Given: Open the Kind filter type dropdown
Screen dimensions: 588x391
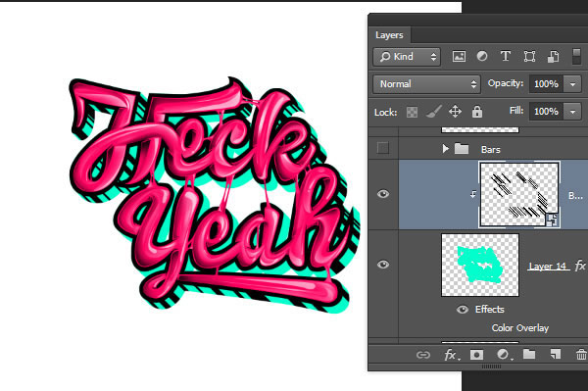Looking at the screenshot, I should point(407,57).
